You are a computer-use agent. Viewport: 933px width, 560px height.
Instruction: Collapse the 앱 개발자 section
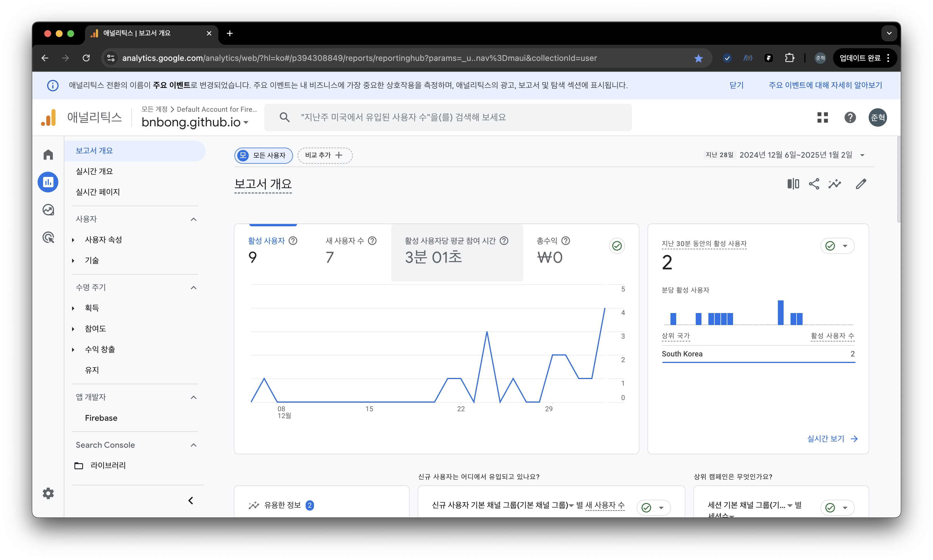coord(194,397)
